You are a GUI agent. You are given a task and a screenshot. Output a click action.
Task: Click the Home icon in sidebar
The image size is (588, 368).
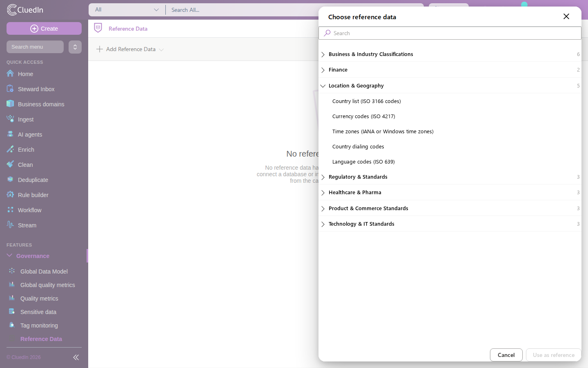[10, 74]
